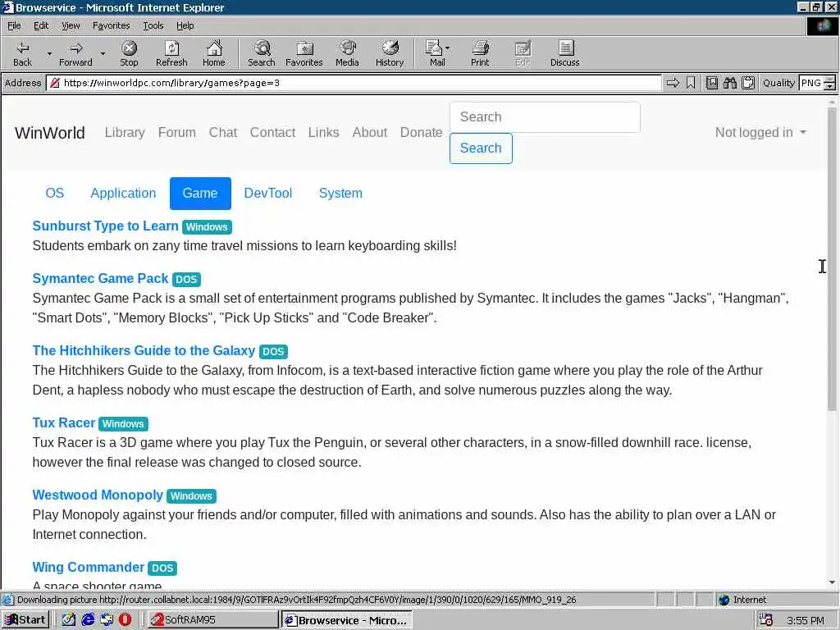Open the IE Search pane icon
840x630 pixels.
[262, 53]
